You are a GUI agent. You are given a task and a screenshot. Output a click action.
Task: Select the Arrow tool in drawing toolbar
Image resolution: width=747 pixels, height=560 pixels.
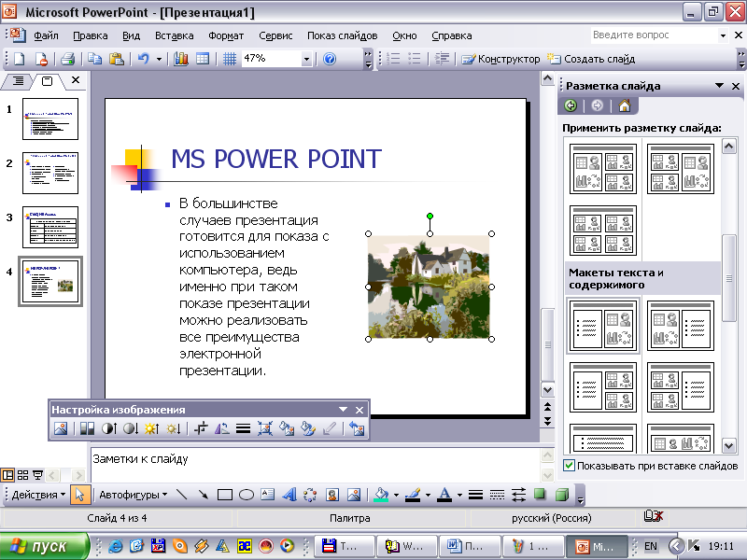click(203, 495)
